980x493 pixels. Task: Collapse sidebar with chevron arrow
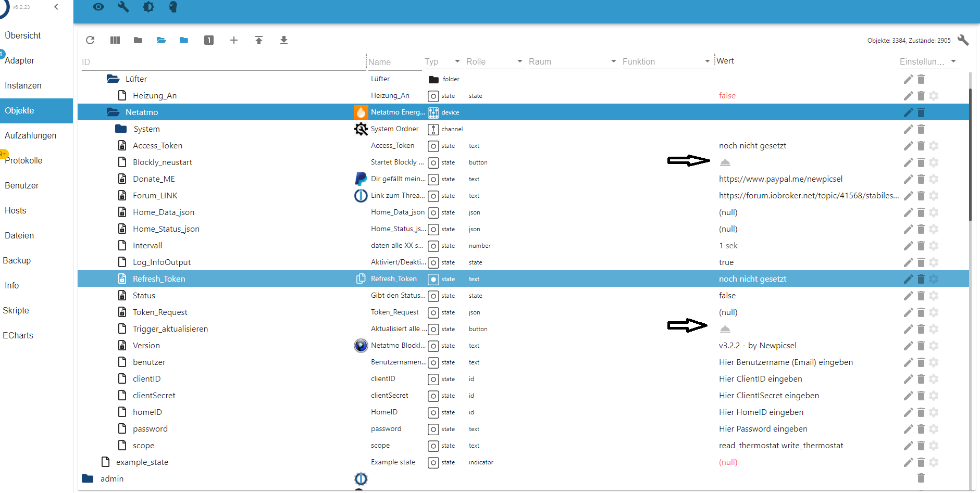point(56,7)
